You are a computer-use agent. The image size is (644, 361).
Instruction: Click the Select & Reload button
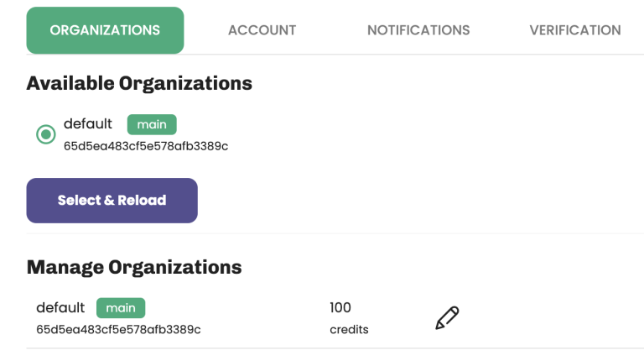[x=112, y=201]
